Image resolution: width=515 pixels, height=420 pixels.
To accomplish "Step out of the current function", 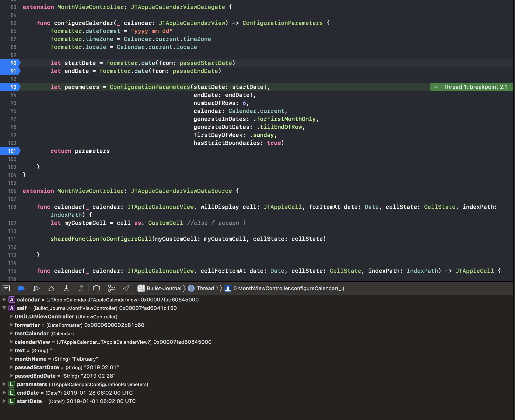I will pos(81,288).
